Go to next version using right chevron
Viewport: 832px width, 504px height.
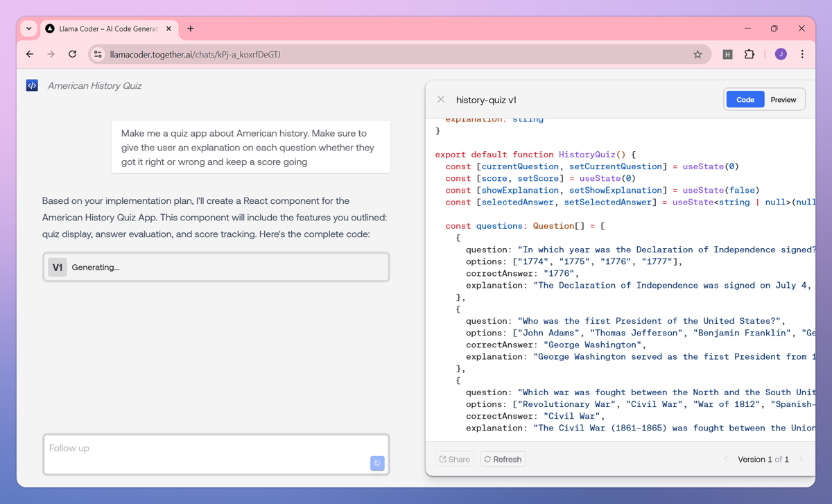pyautogui.click(x=801, y=459)
